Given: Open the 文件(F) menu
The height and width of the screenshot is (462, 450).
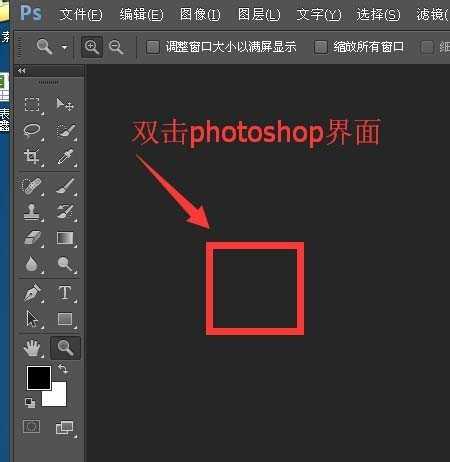Looking at the screenshot, I should coord(81,14).
